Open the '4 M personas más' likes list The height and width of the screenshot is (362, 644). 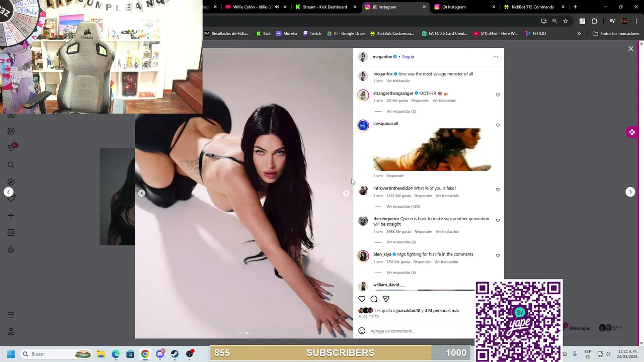point(442,311)
